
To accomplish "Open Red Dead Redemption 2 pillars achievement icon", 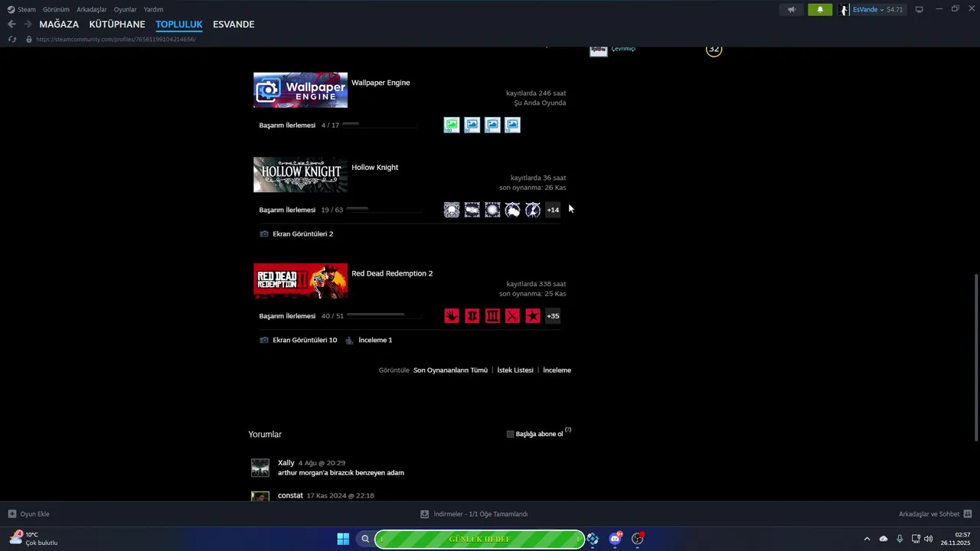I will pyautogui.click(x=492, y=316).
